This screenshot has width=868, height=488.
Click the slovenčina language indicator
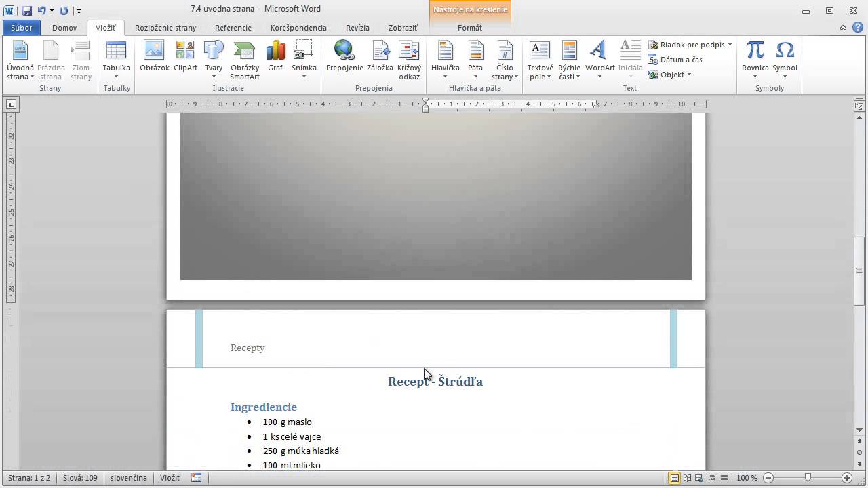click(x=128, y=478)
